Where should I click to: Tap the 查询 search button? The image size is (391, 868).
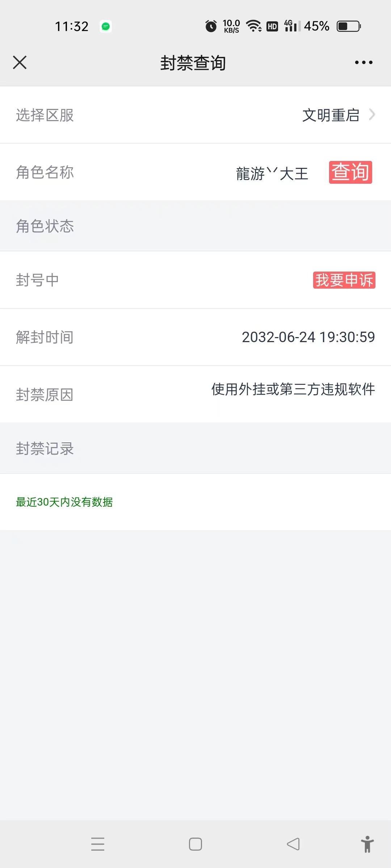[350, 172]
